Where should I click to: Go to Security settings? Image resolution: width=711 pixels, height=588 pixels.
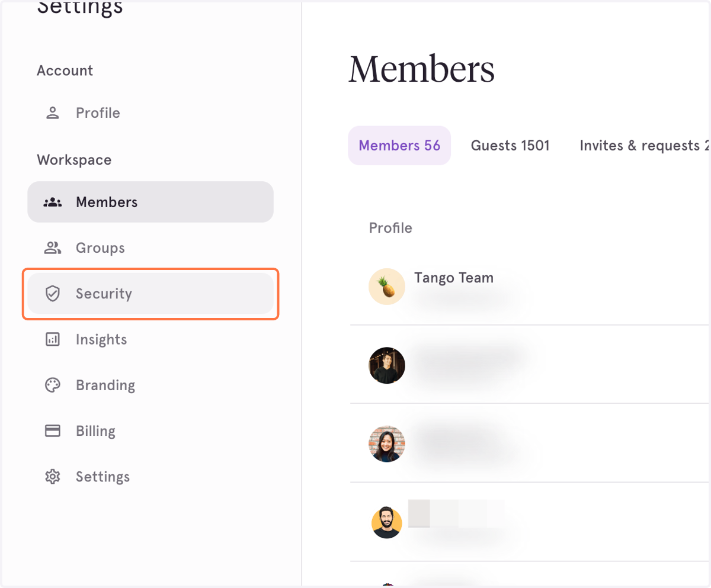click(x=150, y=294)
